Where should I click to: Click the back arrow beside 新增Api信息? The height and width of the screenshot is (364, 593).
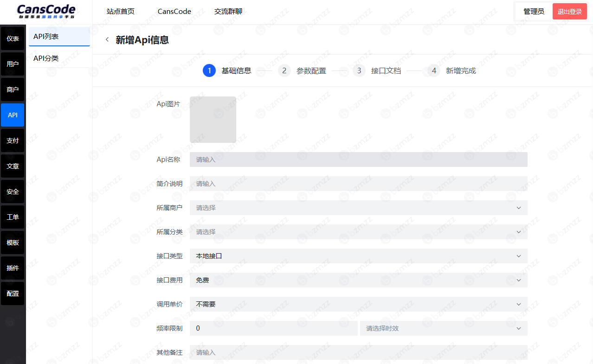pyautogui.click(x=107, y=39)
